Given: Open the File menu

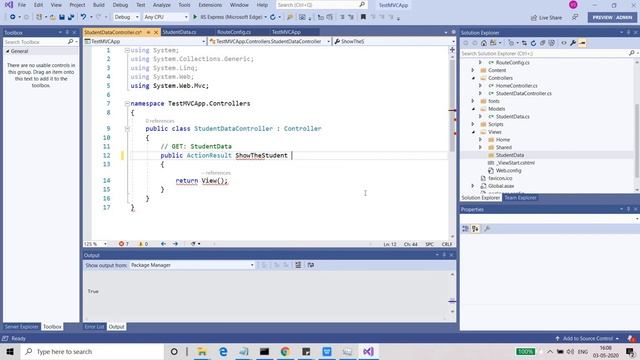Looking at the screenshot, I should point(22,5).
